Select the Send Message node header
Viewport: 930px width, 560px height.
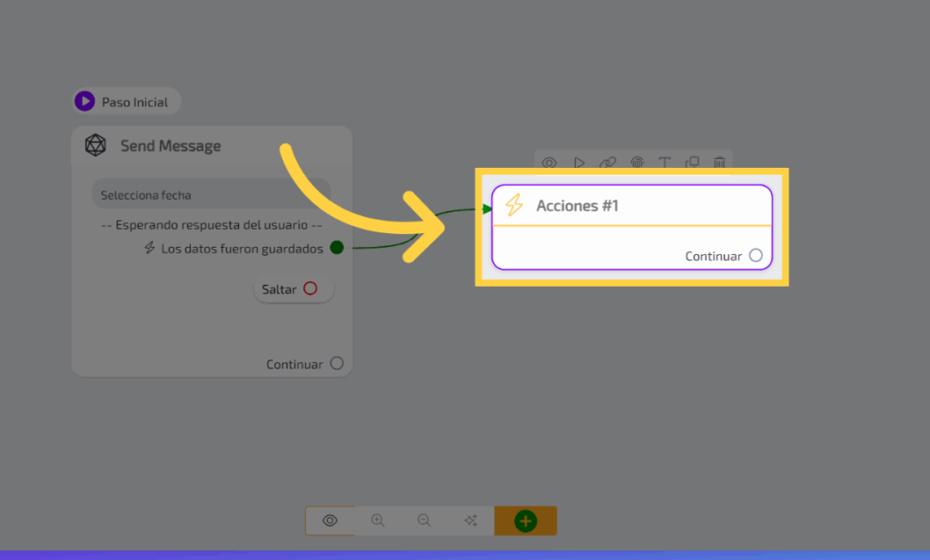tap(171, 146)
